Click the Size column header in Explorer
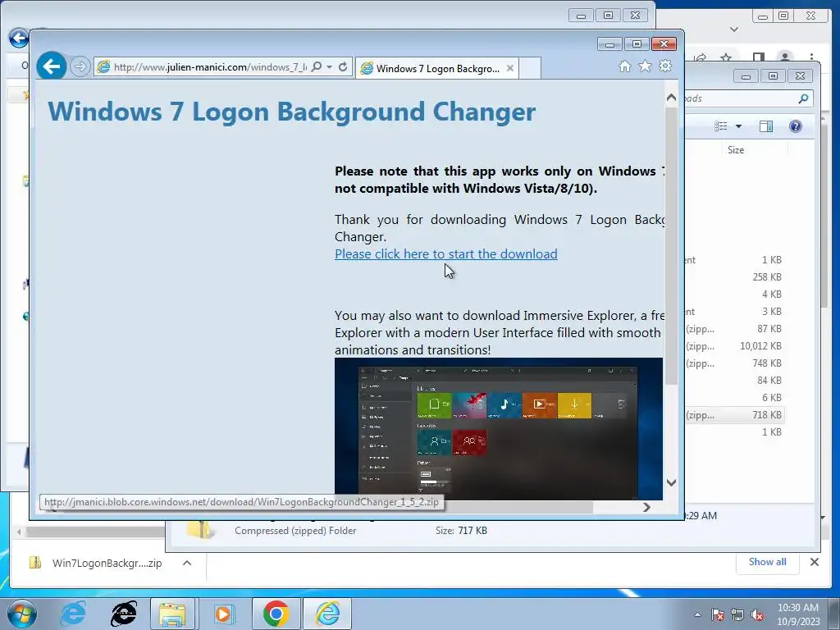The width and height of the screenshot is (840, 630). pos(736,150)
